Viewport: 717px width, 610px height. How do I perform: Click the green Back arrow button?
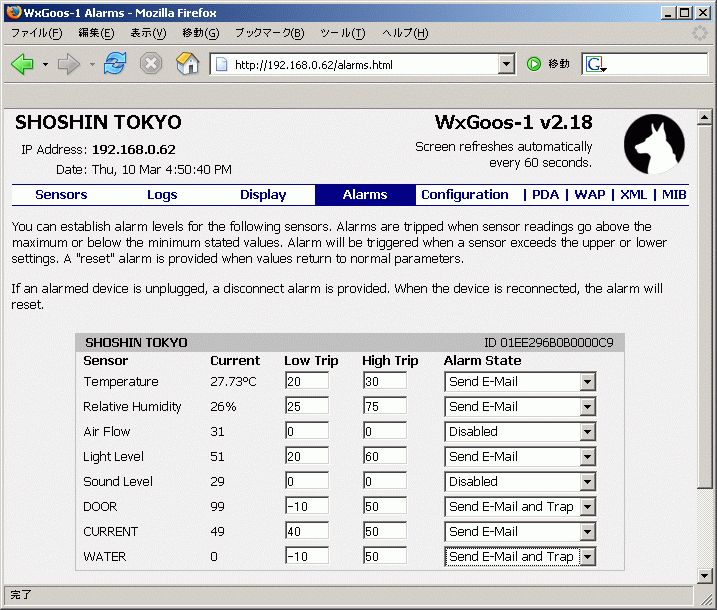[22, 64]
